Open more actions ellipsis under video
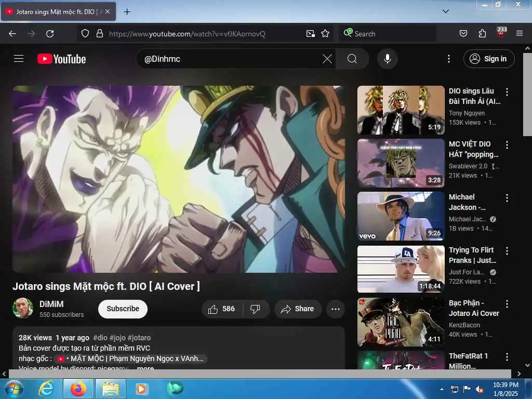This screenshot has height=399, width=532. click(335, 309)
